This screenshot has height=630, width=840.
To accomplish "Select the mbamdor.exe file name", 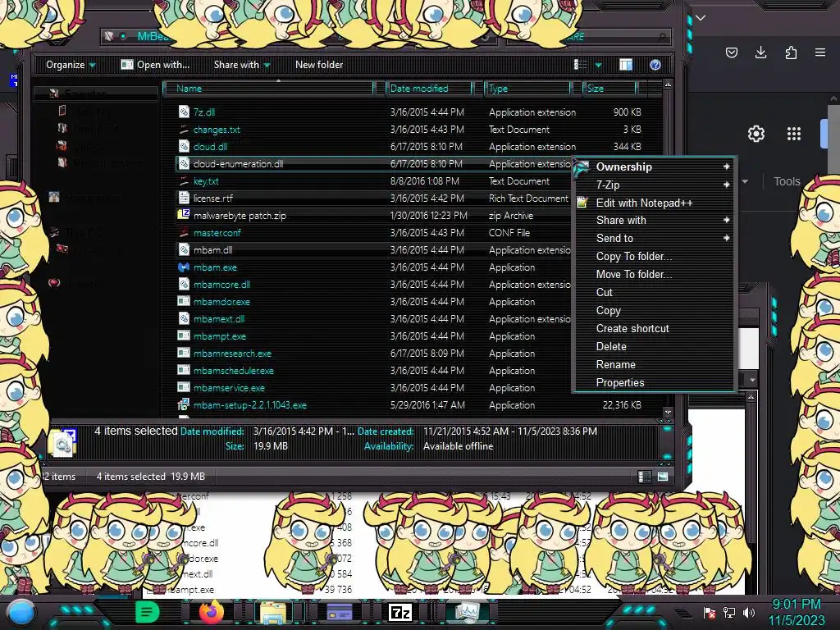I will [x=221, y=302].
